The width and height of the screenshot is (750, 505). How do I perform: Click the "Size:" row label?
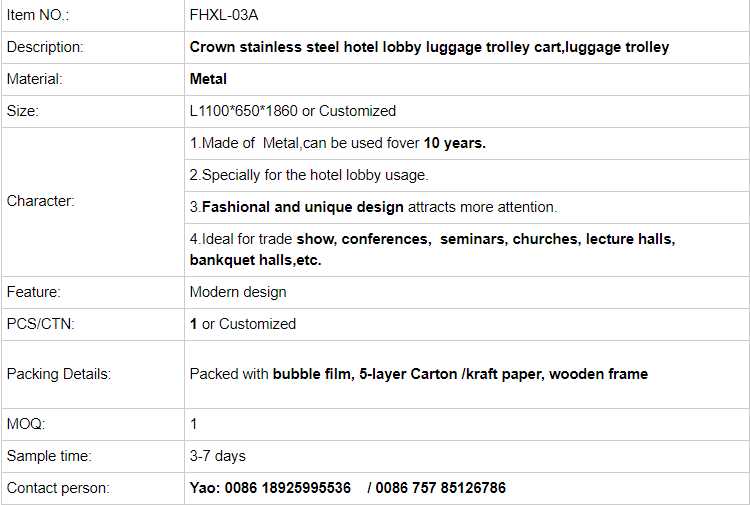(x=23, y=111)
